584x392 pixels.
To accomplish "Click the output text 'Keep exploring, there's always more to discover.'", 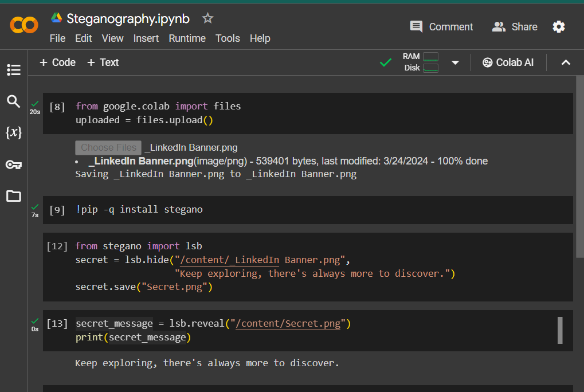I will [207, 363].
